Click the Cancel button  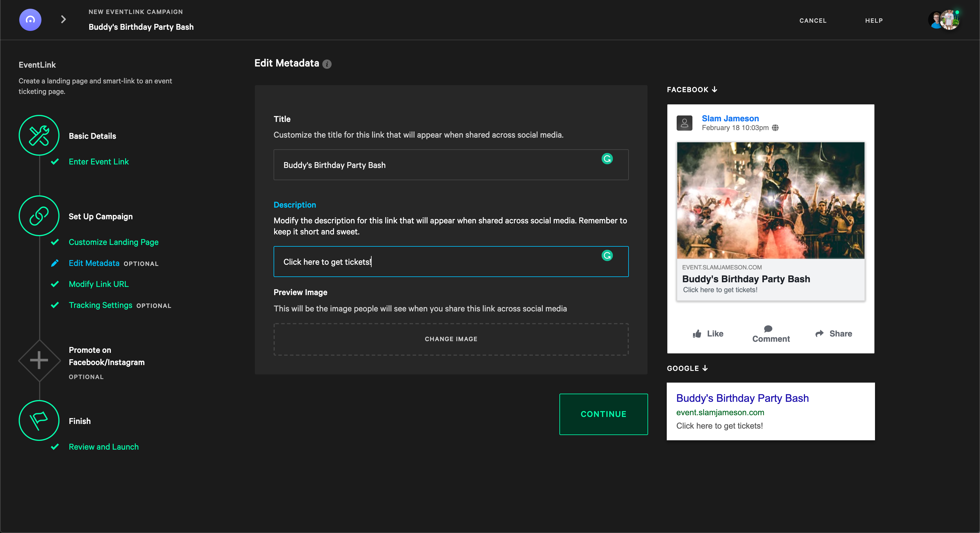(813, 20)
